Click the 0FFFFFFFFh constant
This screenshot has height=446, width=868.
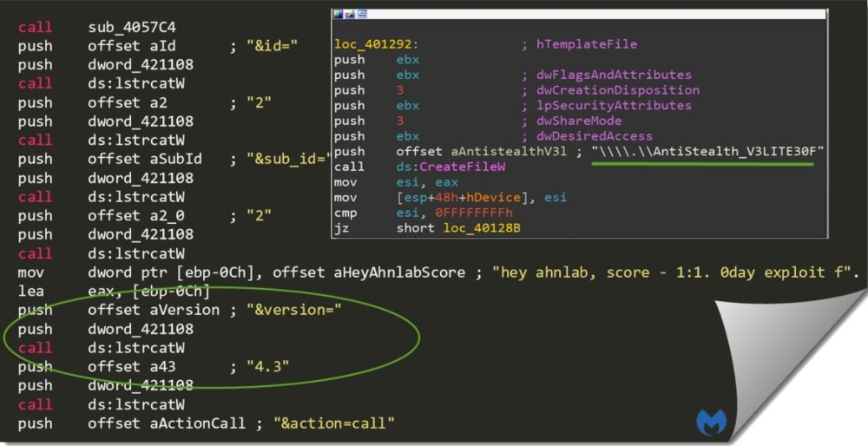click(474, 213)
